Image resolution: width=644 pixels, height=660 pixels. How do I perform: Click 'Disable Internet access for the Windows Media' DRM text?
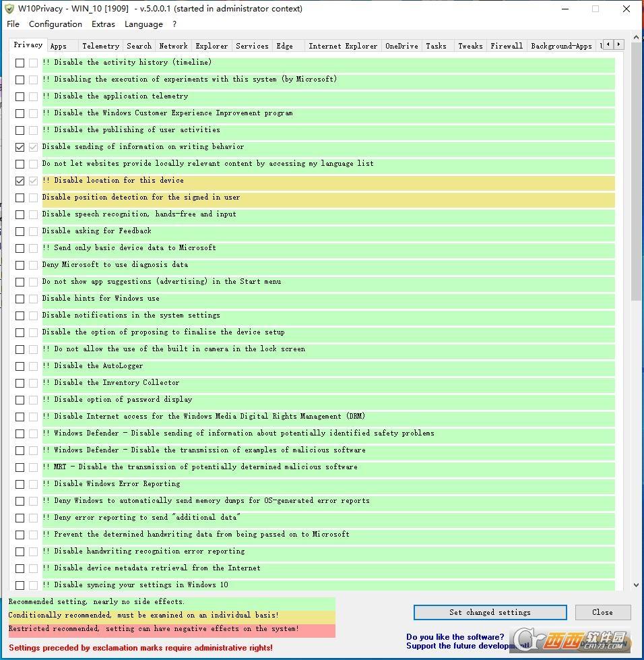coord(203,416)
